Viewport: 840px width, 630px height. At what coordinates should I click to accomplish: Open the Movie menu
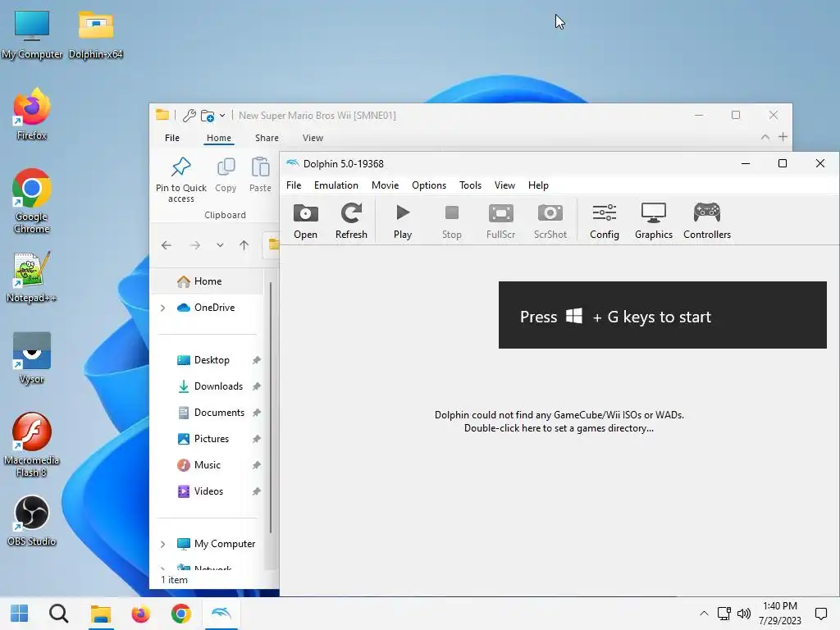386,185
